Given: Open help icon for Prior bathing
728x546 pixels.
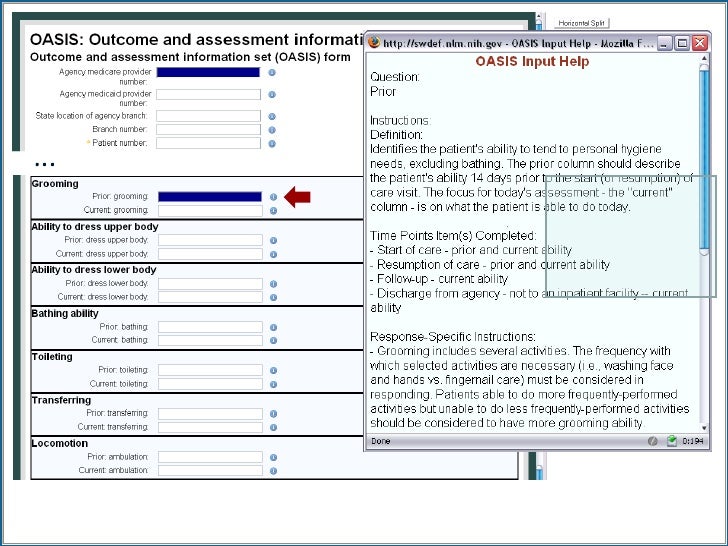Looking at the screenshot, I should click(273, 327).
